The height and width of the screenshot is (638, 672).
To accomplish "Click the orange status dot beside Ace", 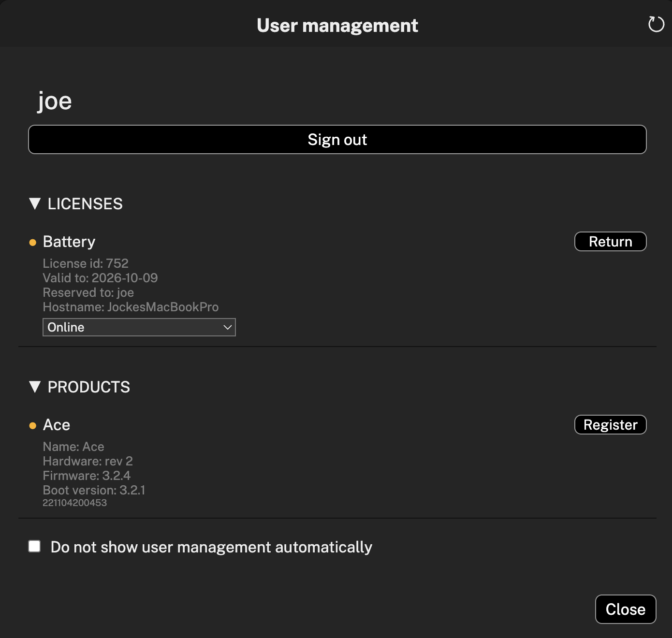I will [x=33, y=426].
